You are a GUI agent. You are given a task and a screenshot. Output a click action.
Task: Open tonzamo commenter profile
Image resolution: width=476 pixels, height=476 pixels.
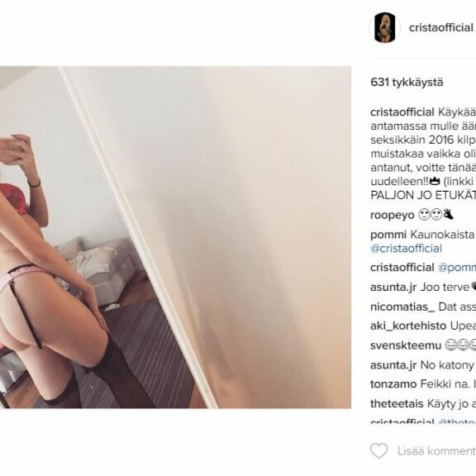(393, 384)
